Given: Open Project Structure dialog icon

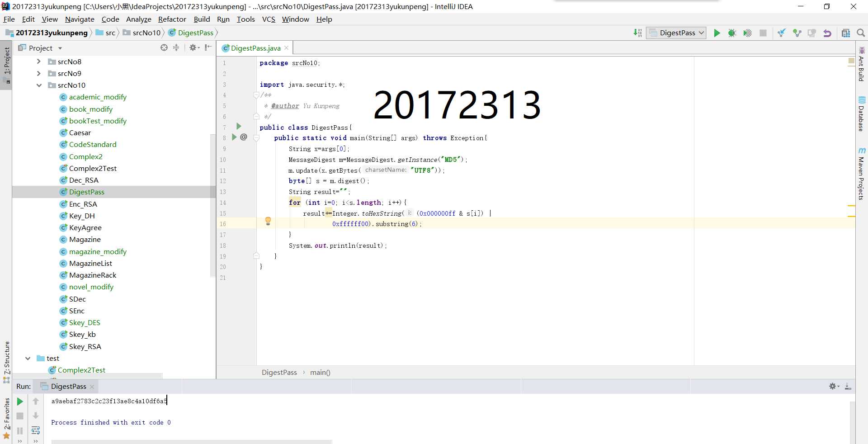Looking at the screenshot, I should coord(846,33).
